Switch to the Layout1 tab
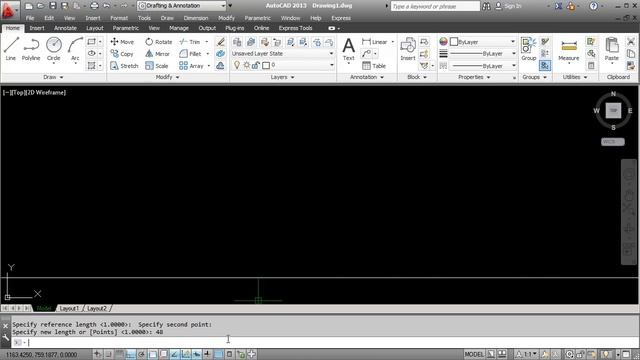The height and width of the screenshot is (360, 640). 69,308
